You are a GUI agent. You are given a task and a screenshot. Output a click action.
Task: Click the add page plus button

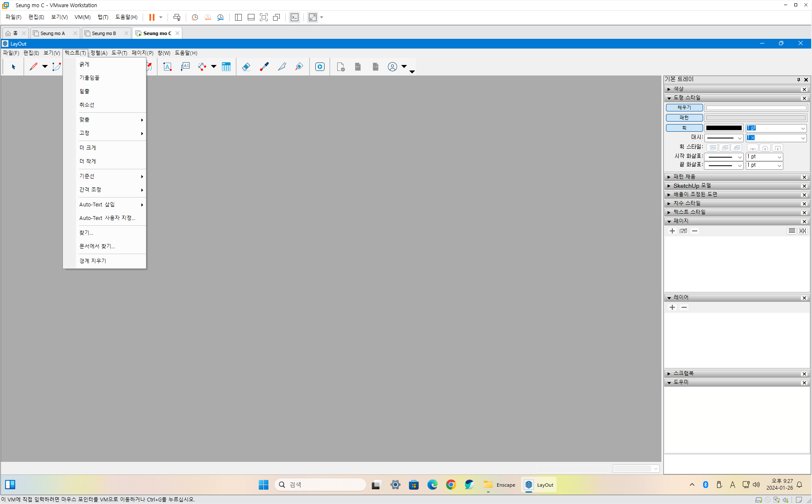click(672, 231)
